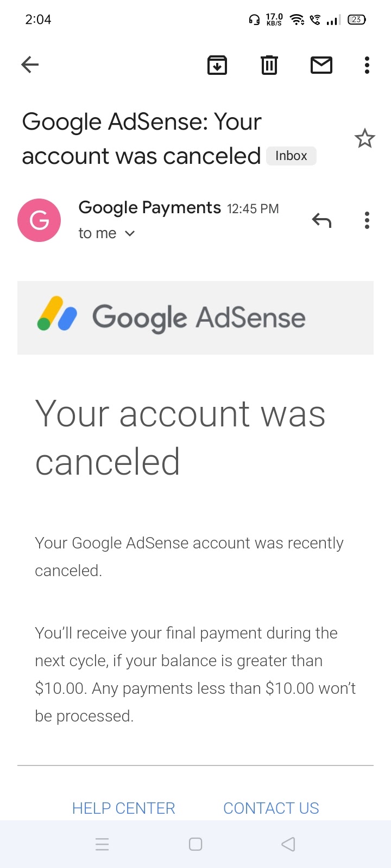Open the CONTACT US link
391x868 pixels.
(x=271, y=808)
